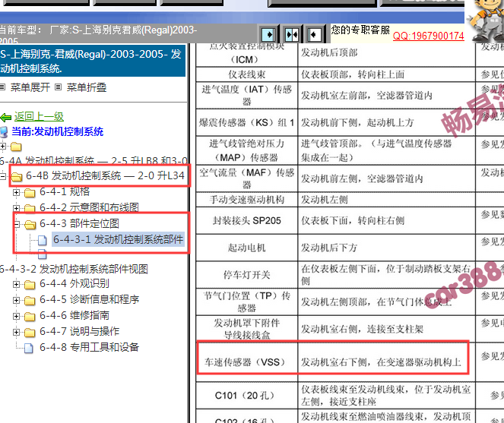504x423 pixels.
Task: Click the left-arrow panel navigation icon
Action: pyautogui.click(x=314, y=34)
